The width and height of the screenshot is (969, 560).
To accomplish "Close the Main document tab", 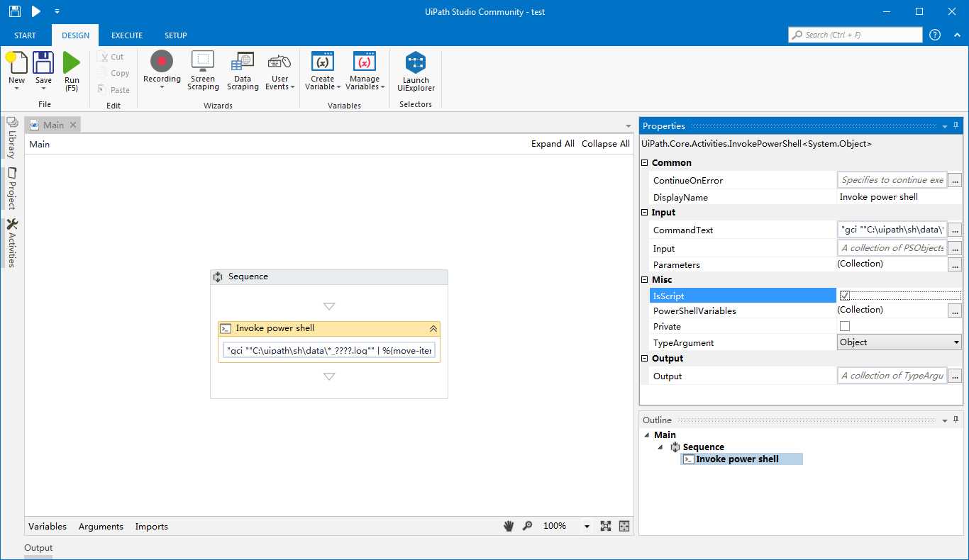I will pyautogui.click(x=73, y=125).
